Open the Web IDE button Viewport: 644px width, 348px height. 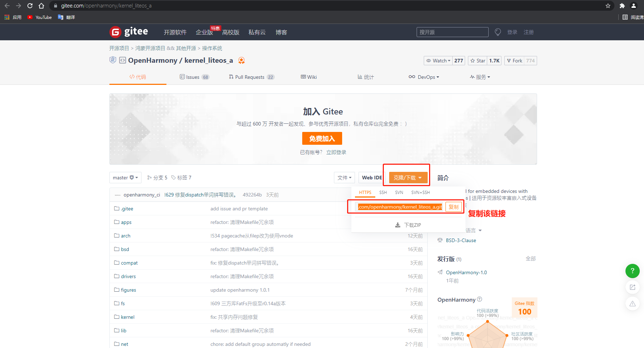tap(372, 178)
